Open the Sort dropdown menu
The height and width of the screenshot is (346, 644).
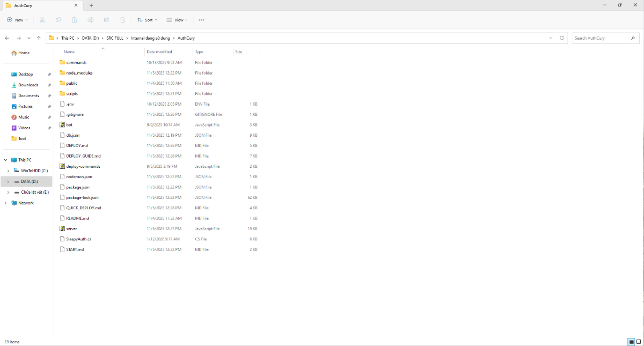click(x=147, y=20)
